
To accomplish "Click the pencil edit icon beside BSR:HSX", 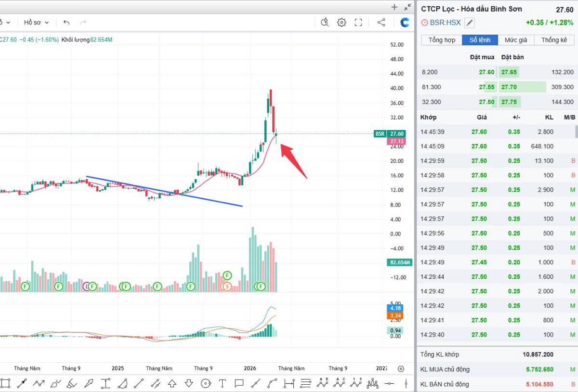I will click(x=470, y=23).
